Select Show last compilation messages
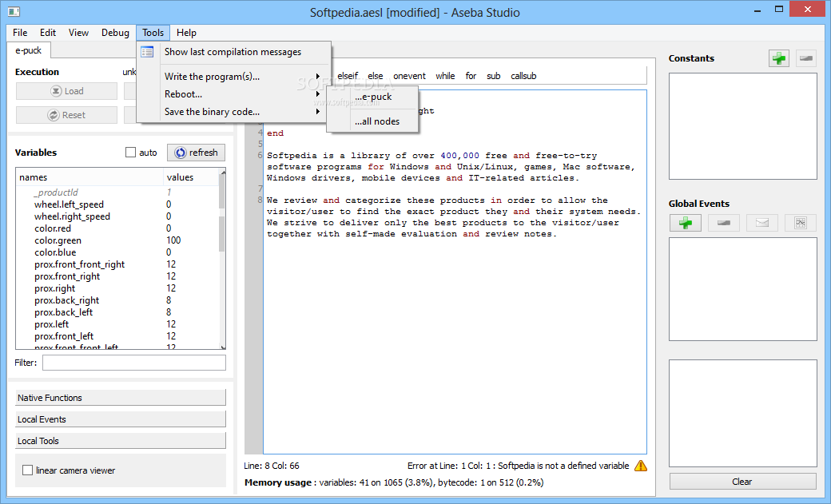The image size is (831, 504). click(x=233, y=52)
